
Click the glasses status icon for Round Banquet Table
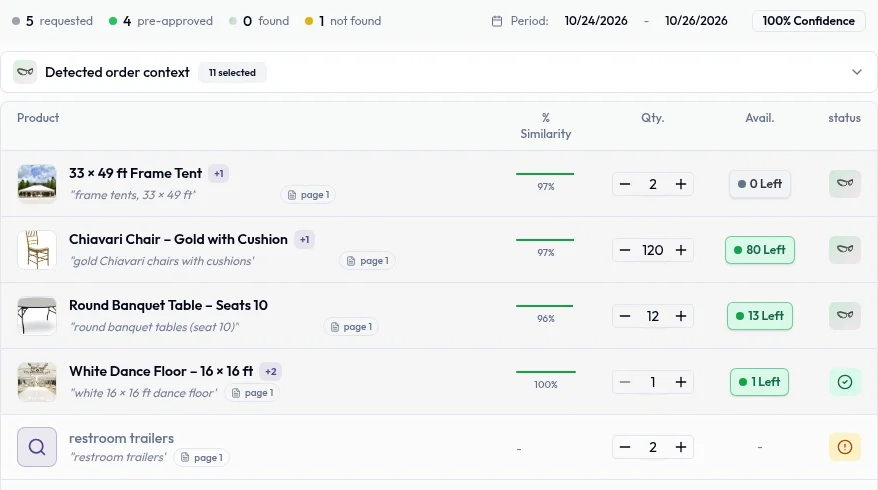coord(845,315)
